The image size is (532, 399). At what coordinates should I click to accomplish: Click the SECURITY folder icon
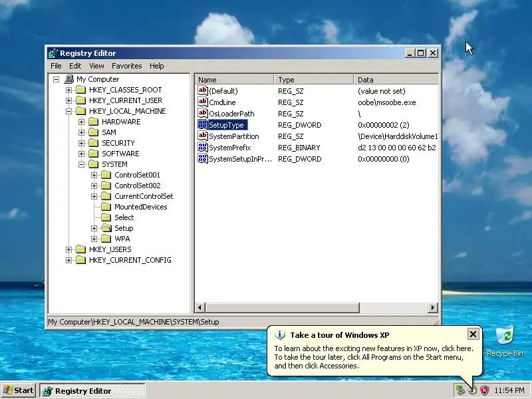tap(93, 143)
